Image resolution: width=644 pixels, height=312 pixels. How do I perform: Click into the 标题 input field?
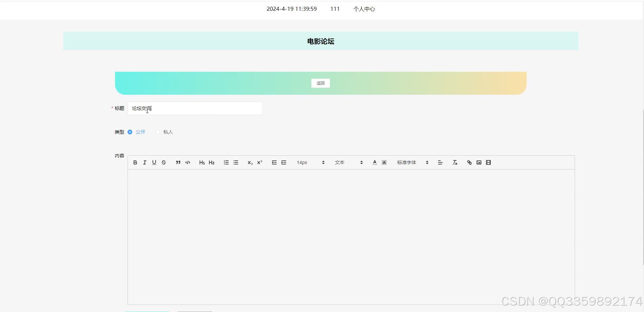click(x=195, y=108)
